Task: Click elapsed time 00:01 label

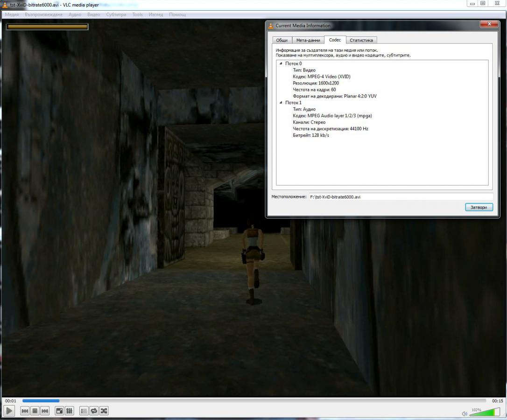Action: 10,400
